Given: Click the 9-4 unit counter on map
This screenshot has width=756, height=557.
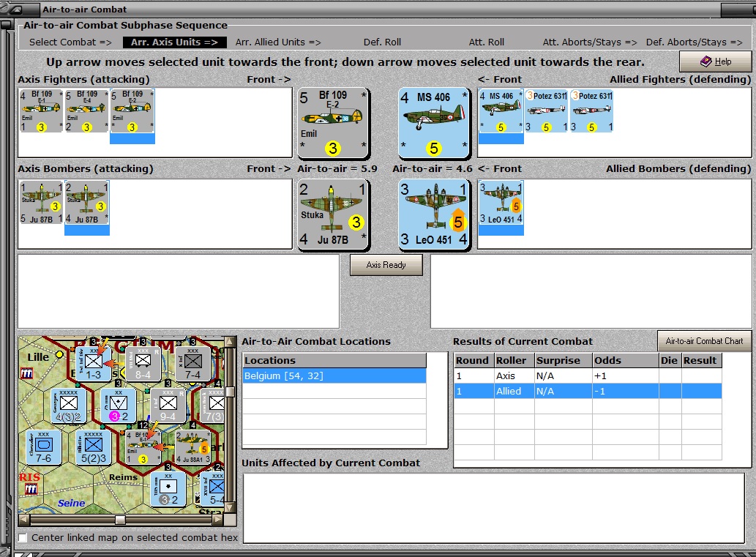Looking at the screenshot, I should pyautogui.click(x=168, y=405).
